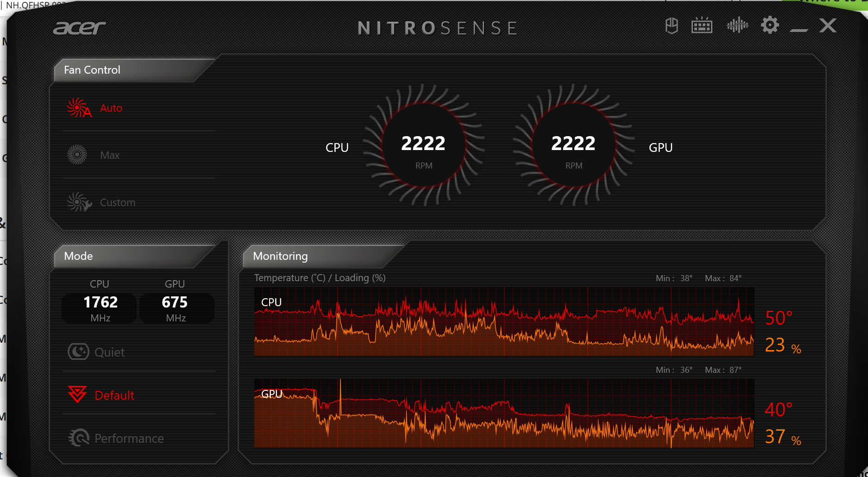Click the CPU fan 2222 RPM dial
868x477 pixels.
click(423, 145)
